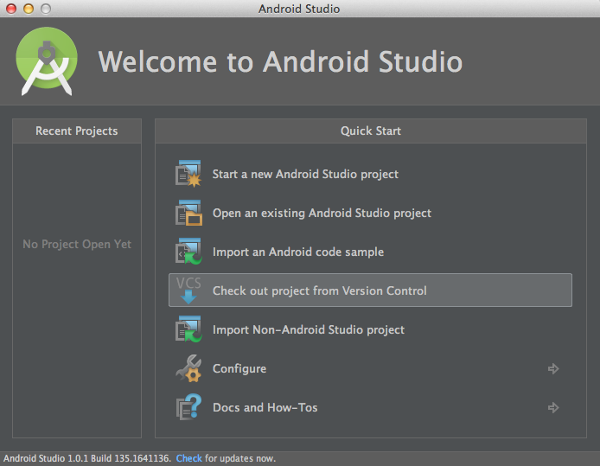Click the Android Studio logo
The image size is (600, 466).
click(x=47, y=61)
